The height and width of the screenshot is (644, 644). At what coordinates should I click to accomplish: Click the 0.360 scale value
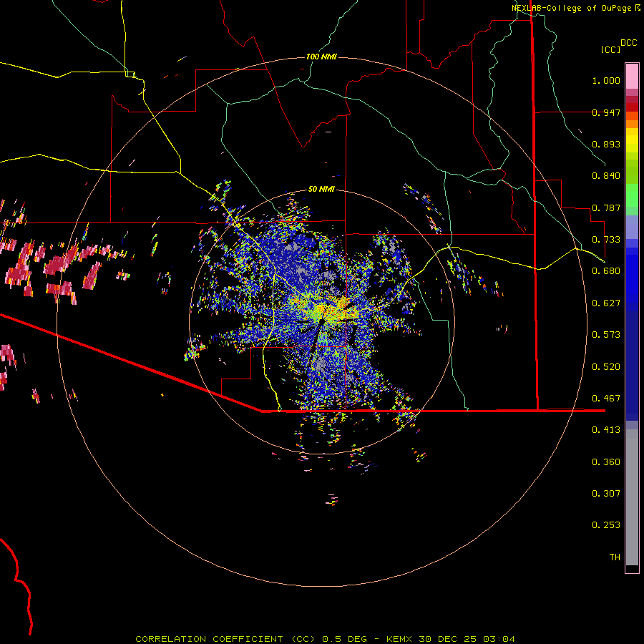click(x=606, y=462)
